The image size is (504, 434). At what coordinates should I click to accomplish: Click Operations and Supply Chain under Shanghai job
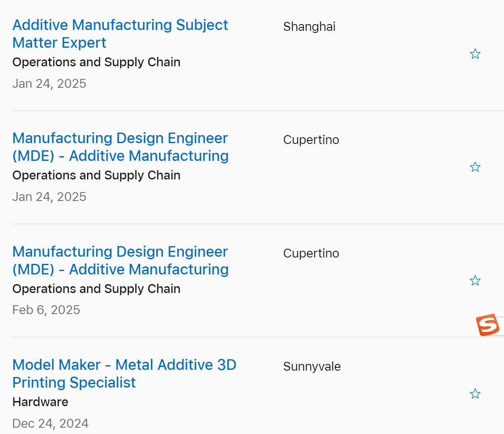(96, 62)
